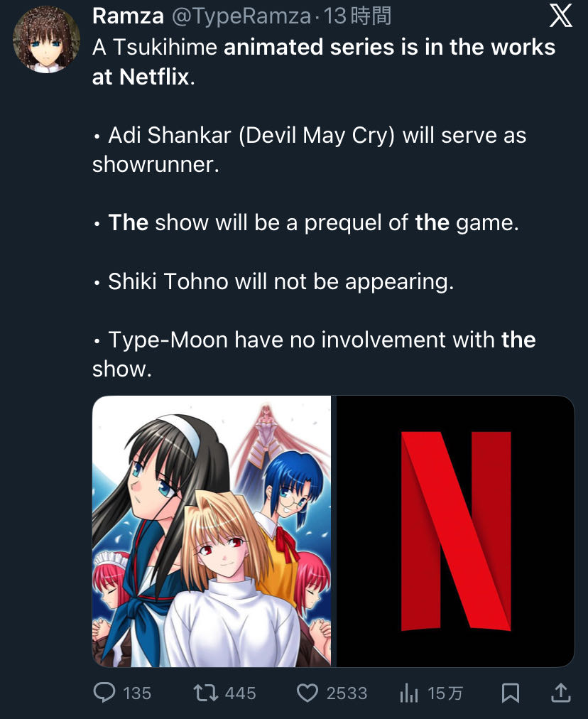
Task: Click the headline about Tsukihime animated series
Action: click(x=324, y=62)
